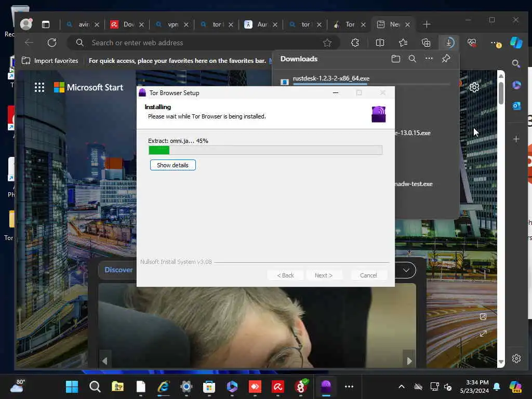Click the page vertical scrollbar thumb
This screenshot has height=399, width=532.
(501, 92)
